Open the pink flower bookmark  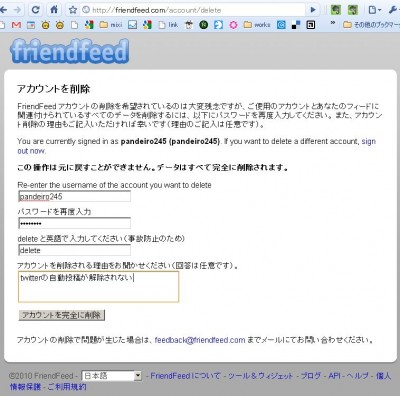click(x=233, y=25)
